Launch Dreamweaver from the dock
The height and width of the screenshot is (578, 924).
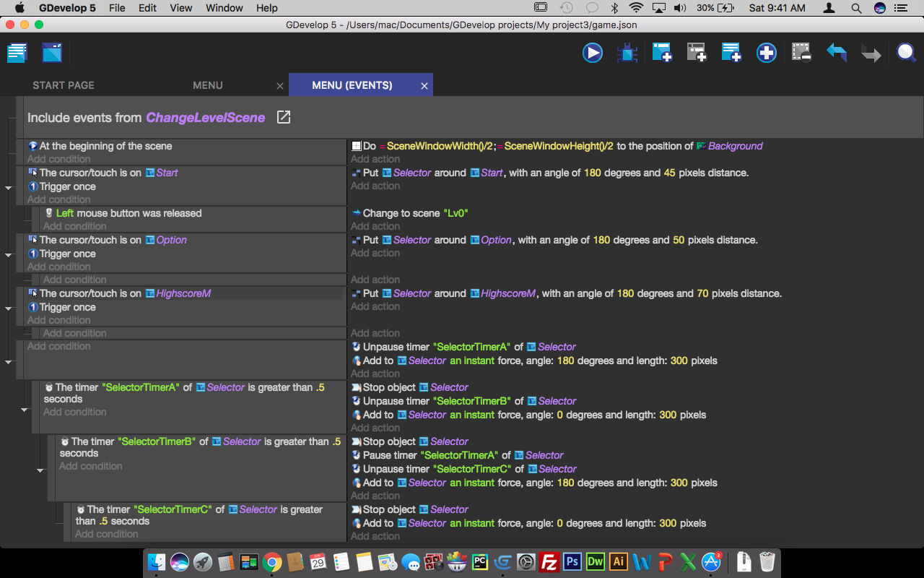(x=596, y=562)
